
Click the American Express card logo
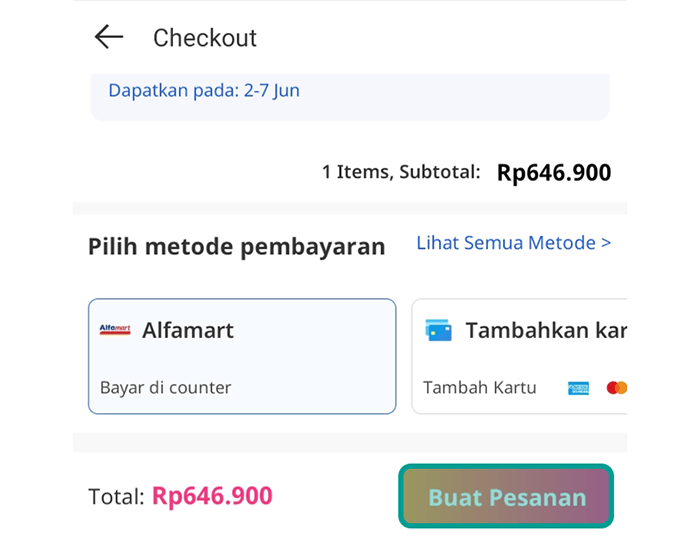click(x=578, y=388)
